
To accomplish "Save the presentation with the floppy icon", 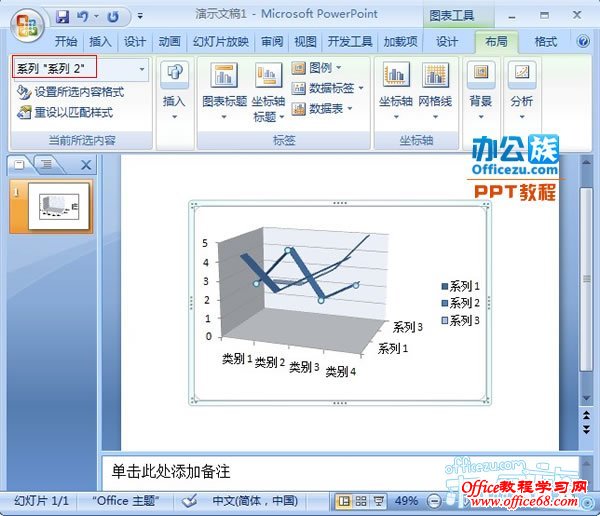I will click(x=62, y=16).
